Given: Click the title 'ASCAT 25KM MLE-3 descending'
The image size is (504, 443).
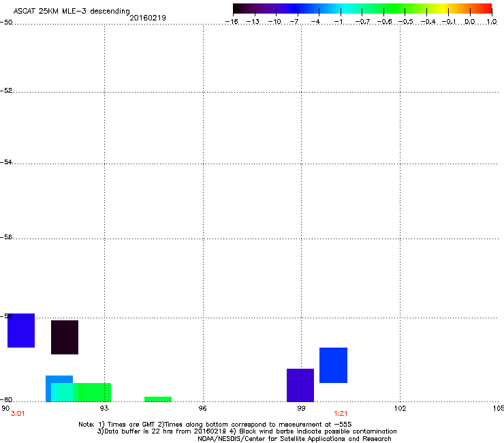Looking at the screenshot, I should click(x=72, y=12).
